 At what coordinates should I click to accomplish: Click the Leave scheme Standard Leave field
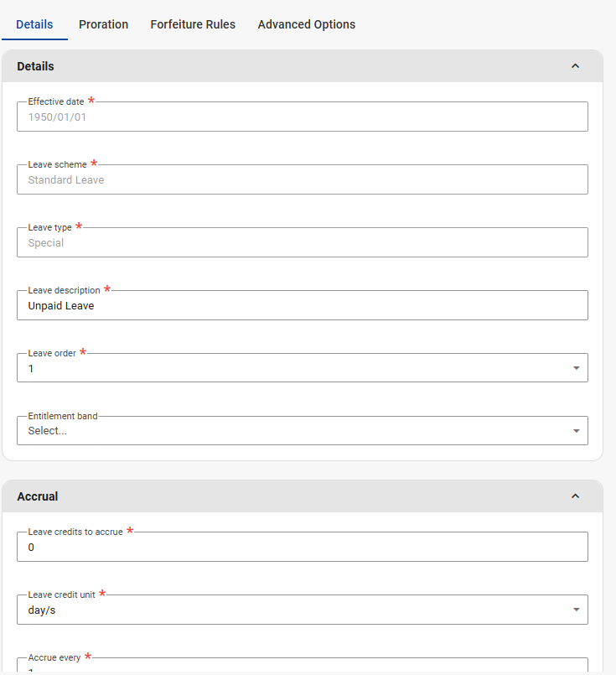tap(302, 179)
